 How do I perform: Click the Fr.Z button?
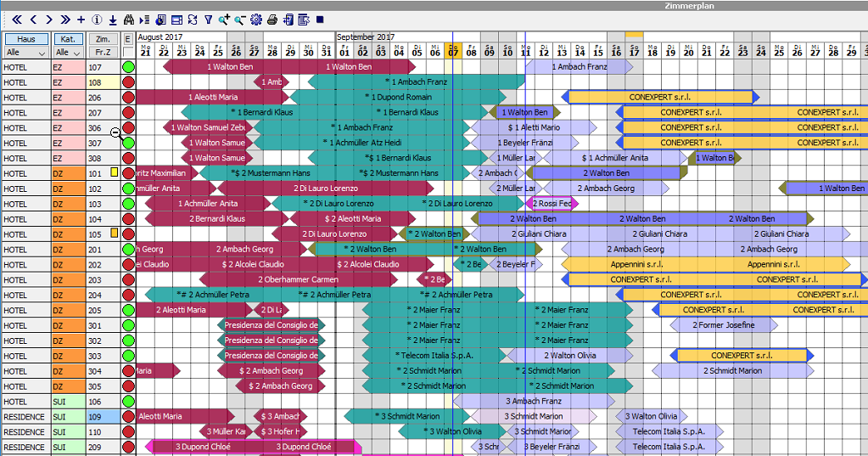tap(103, 53)
